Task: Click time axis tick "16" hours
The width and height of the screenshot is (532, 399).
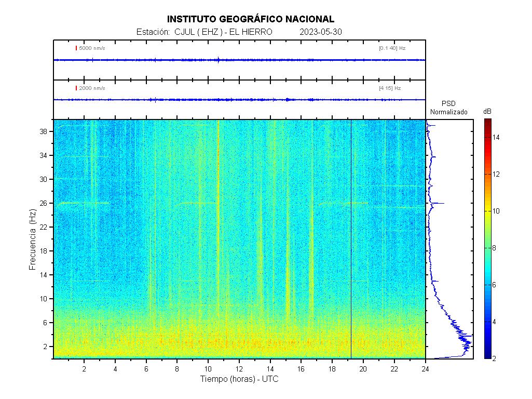Action: 301,369
